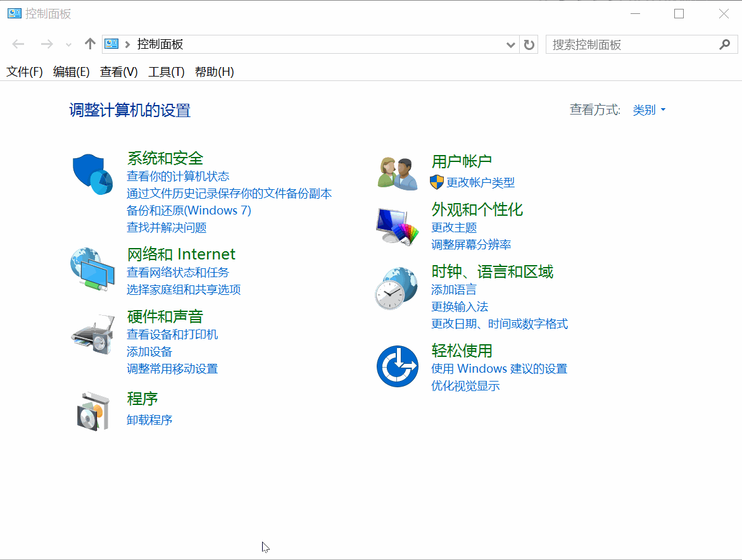Screen dimensions: 742x560
Task: Open 时钟、语言和区域 via the globe-clock icon
Action: pos(397,288)
